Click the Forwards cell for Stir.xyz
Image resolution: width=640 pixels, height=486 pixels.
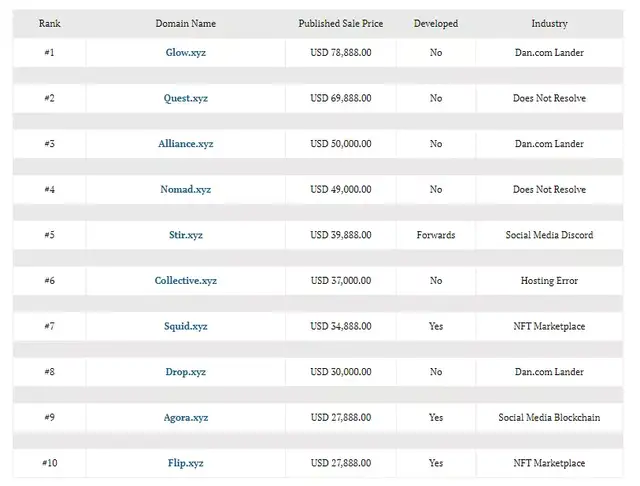tap(436, 235)
